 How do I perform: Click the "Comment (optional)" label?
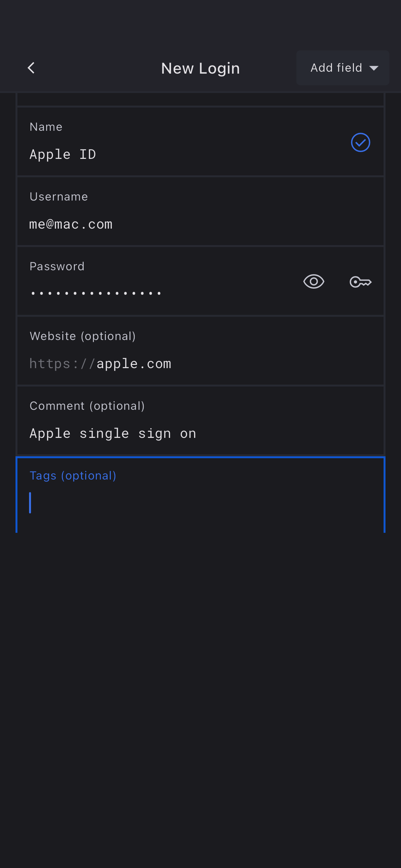click(x=87, y=406)
